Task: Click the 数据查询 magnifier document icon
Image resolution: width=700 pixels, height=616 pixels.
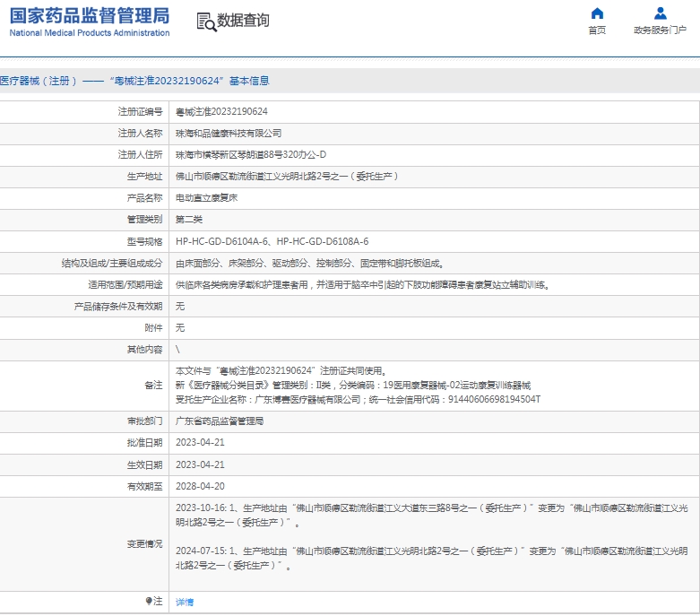Action: point(207,22)
